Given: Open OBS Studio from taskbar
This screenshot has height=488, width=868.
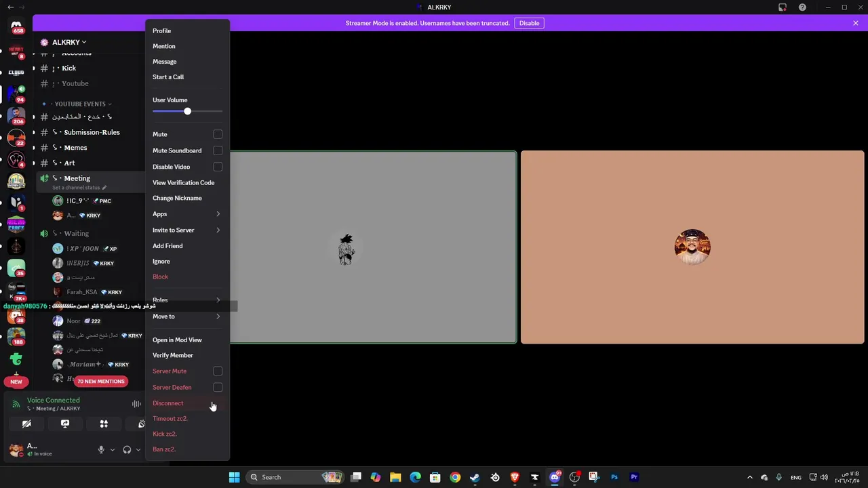Looking at the screenshot, I should (x=574, y=477).
